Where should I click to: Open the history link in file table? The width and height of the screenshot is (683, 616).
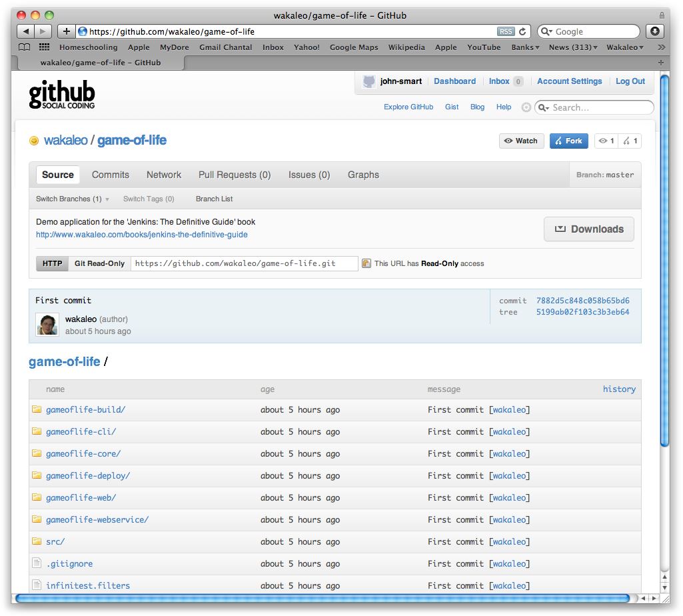coord(619,389)
